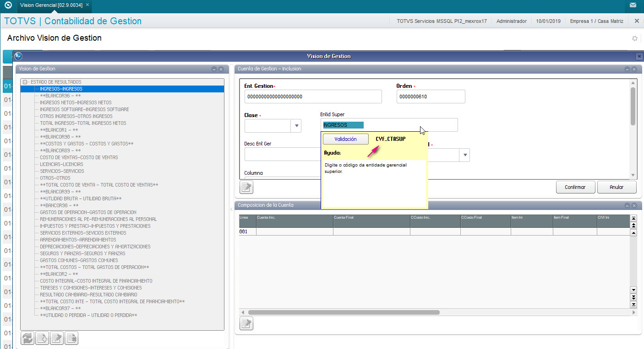Click the edit icon in Cuenta de Gestion panel
Image resolution: width=644 pixels, height=349 pixels.
246,187
